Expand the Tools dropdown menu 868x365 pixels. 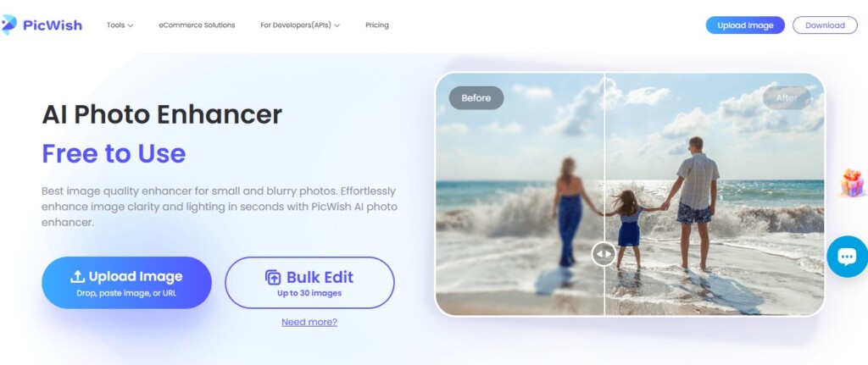[120, 25]
